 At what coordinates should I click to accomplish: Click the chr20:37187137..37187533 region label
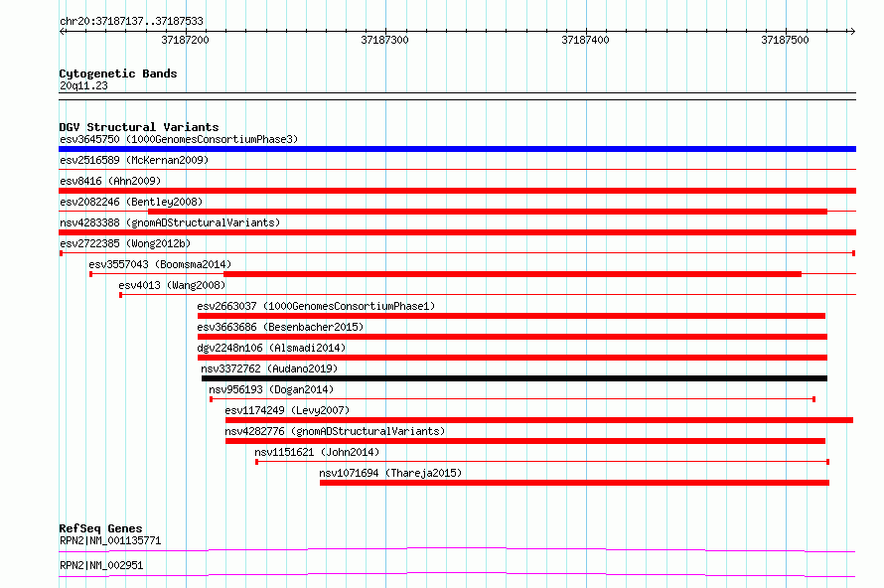(131, 22)
